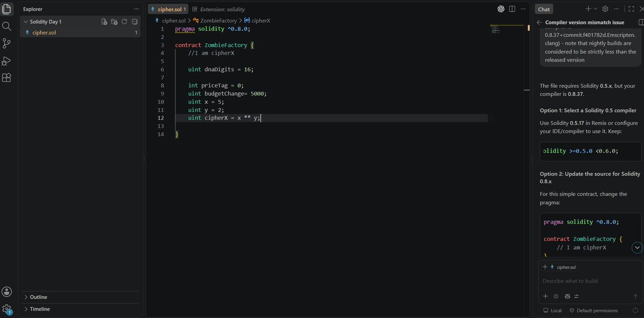Viewport: 644px width, 318px height.
Task: Click New Folder icon in Solidity Day 1
Action: 114,22
